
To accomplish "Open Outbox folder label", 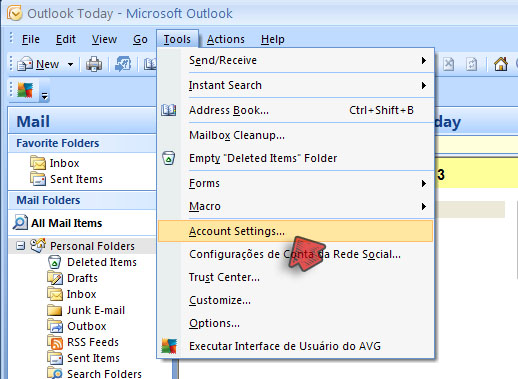I will click(x=87, y=326).
